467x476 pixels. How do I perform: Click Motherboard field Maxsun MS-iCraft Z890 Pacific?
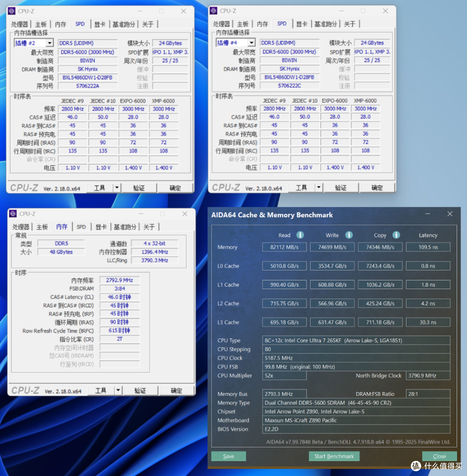pyautogui.click(x=356, y=420)
